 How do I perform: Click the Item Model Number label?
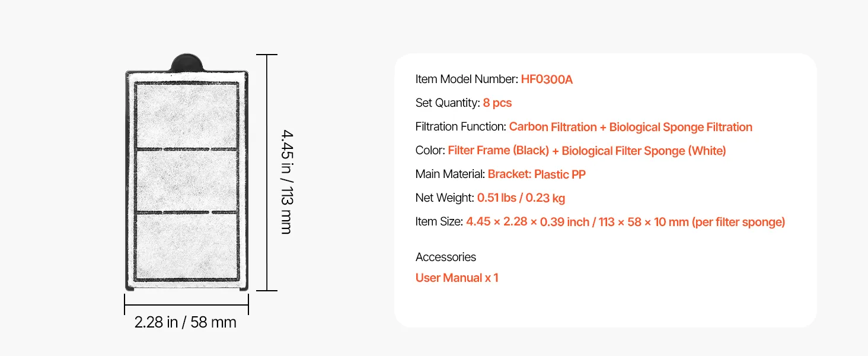(x=467, y=80)
